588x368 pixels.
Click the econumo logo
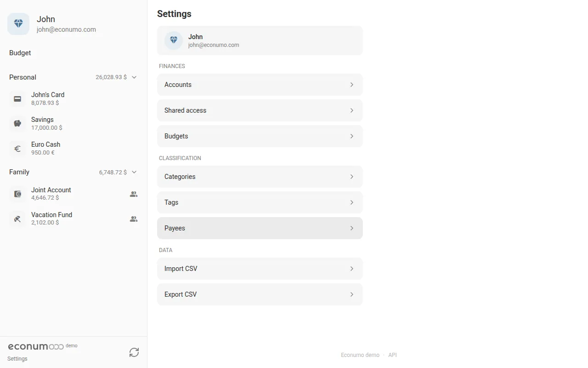click(36, 346)
